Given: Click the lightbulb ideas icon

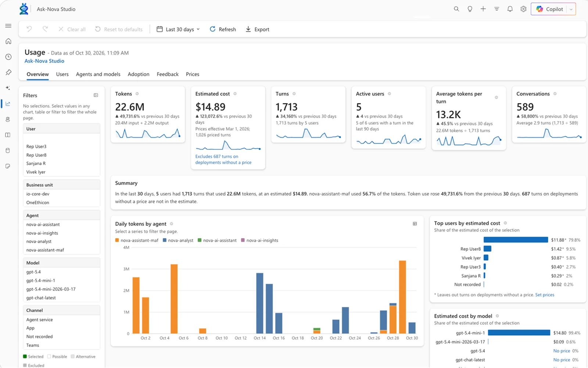Looking at the screenshot, I should [470, 9].
